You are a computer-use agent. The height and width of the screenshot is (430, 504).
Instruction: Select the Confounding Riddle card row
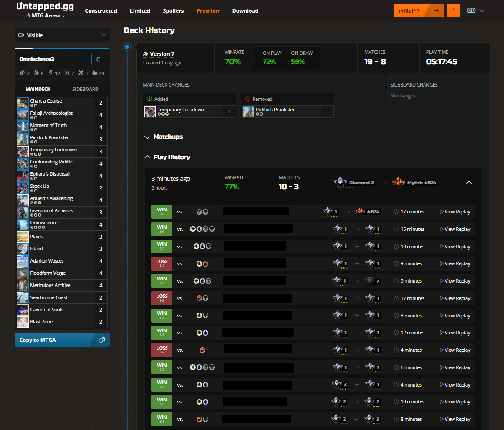point(62,164)
